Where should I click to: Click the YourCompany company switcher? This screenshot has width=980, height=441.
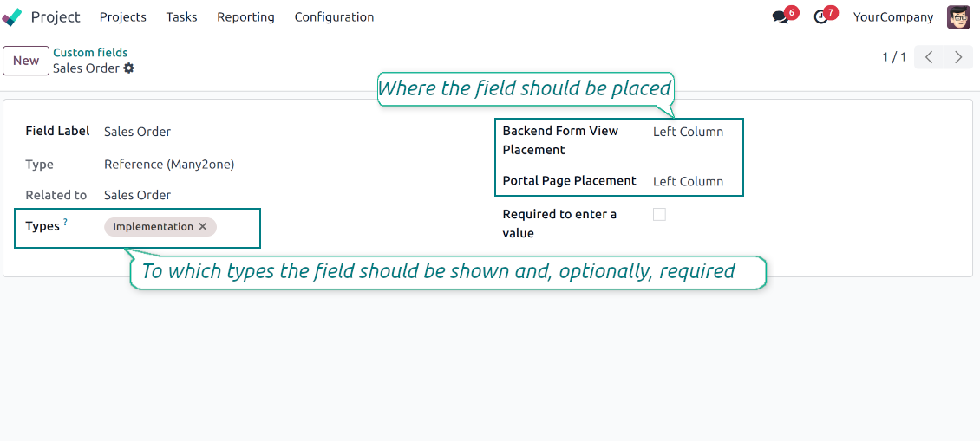(x=893, y=17)
